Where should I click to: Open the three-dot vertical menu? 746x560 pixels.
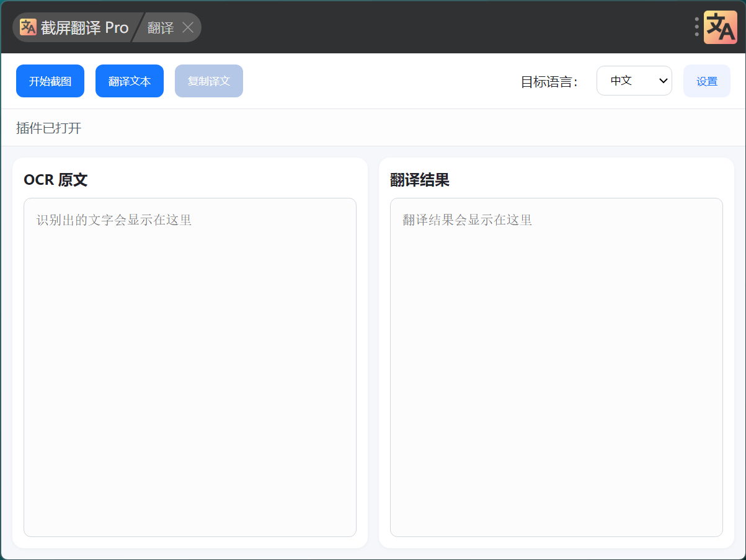point(696,27)
